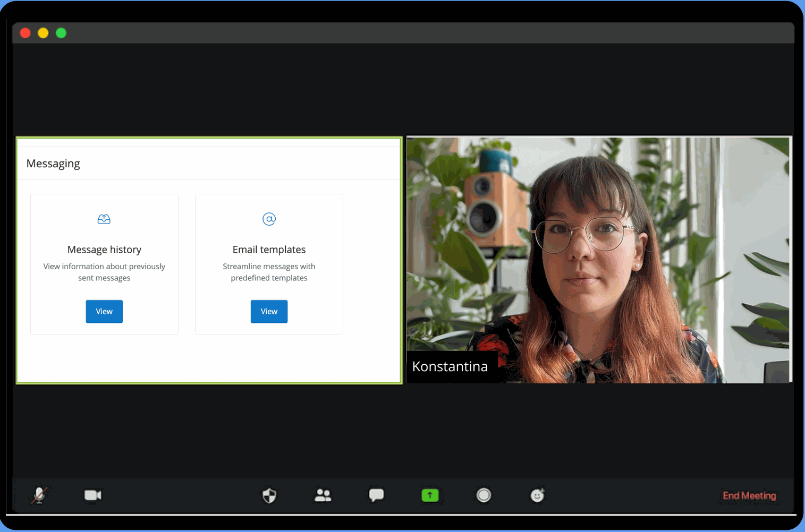Click View under Email templates
This screenshot has height=532, width=805.
pyautogui.click(x=269, y=312)
